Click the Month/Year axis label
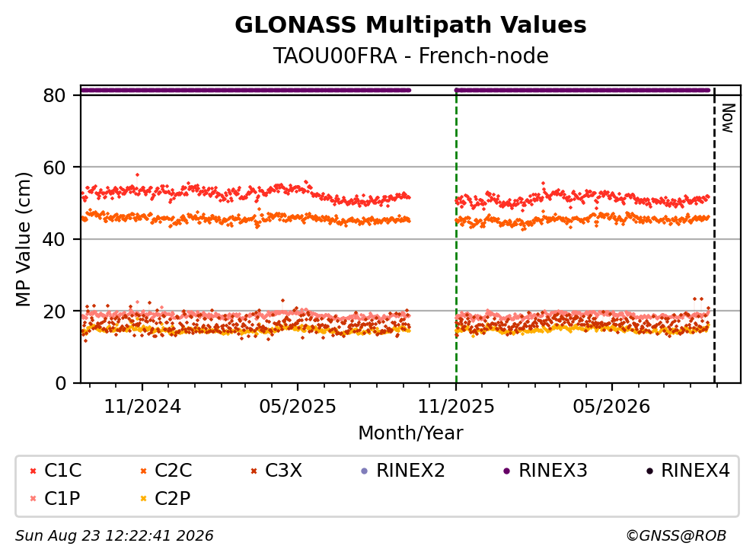Image resolution: width=756 pixels, height=559 pixels. (410, 433)
